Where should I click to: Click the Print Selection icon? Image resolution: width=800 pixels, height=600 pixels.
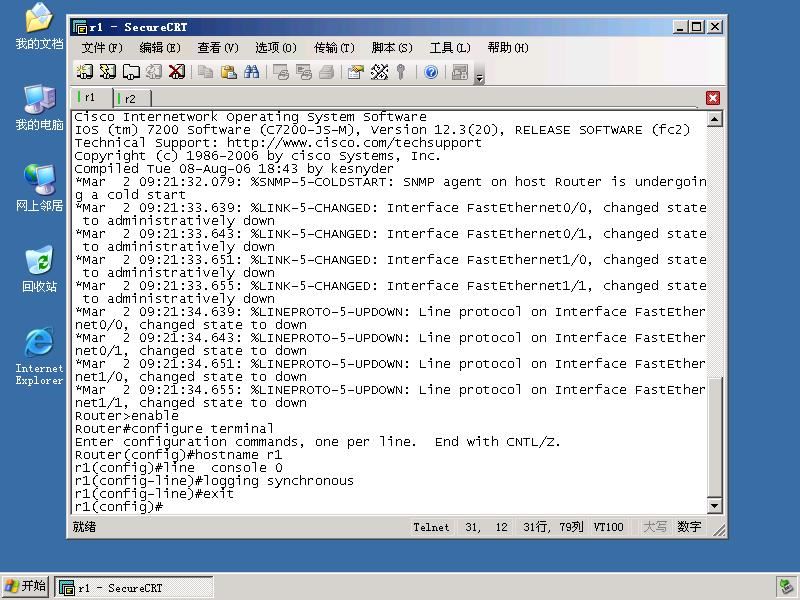click(x=304, y=72)
